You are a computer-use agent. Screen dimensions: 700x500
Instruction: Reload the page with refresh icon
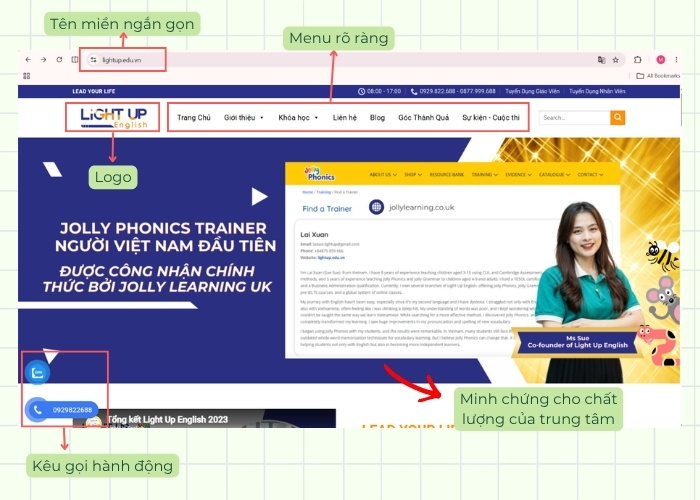coord(59,59)
